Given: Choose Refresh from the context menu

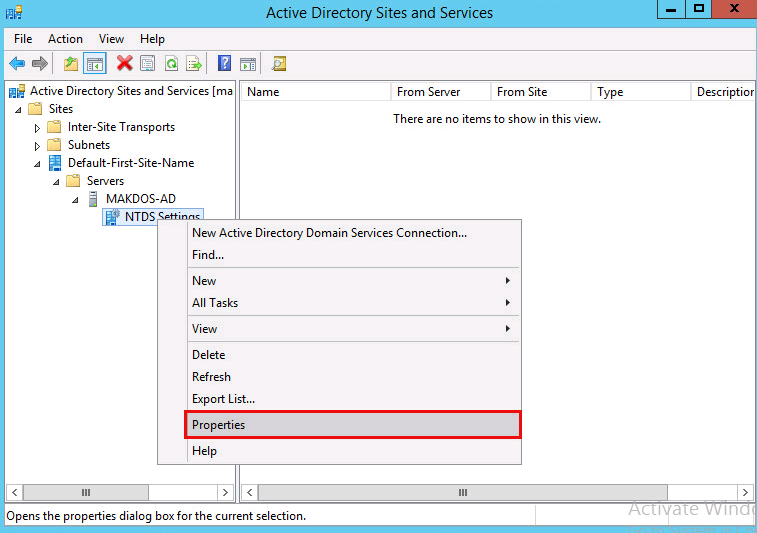Looking at the screenshot, I should (353, 377).
